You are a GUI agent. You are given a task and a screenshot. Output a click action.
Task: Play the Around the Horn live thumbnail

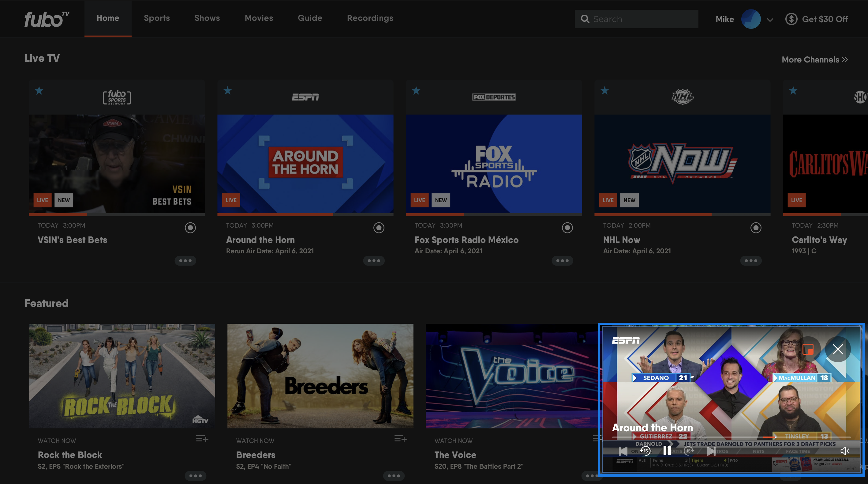point(305,164)
